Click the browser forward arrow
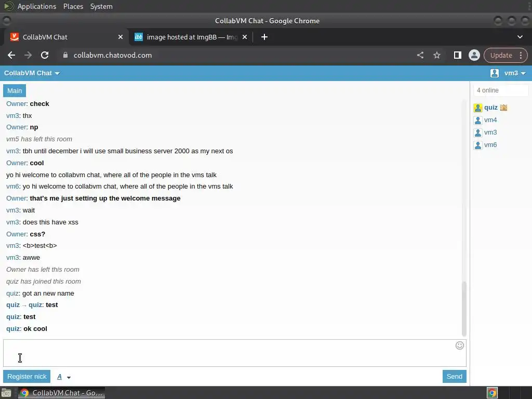The height and width of the screenshot is (399, 532). (x=28, y=55)
